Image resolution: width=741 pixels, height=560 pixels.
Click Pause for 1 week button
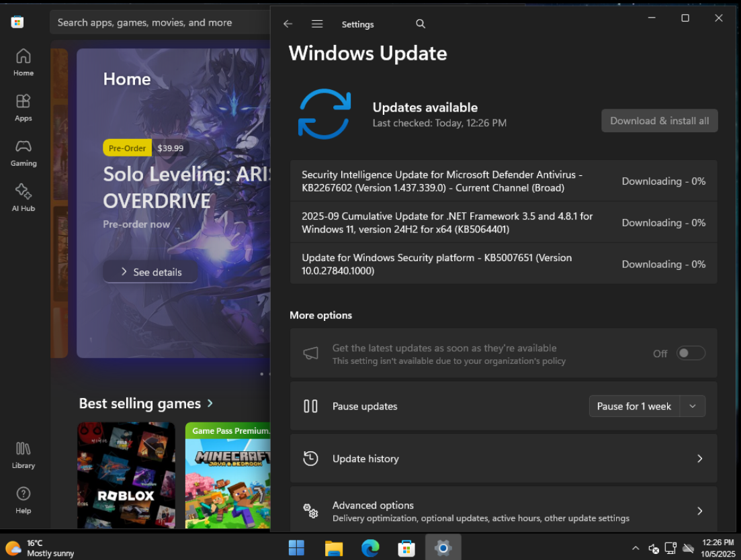pyautogui.click(x=634, y=406)
